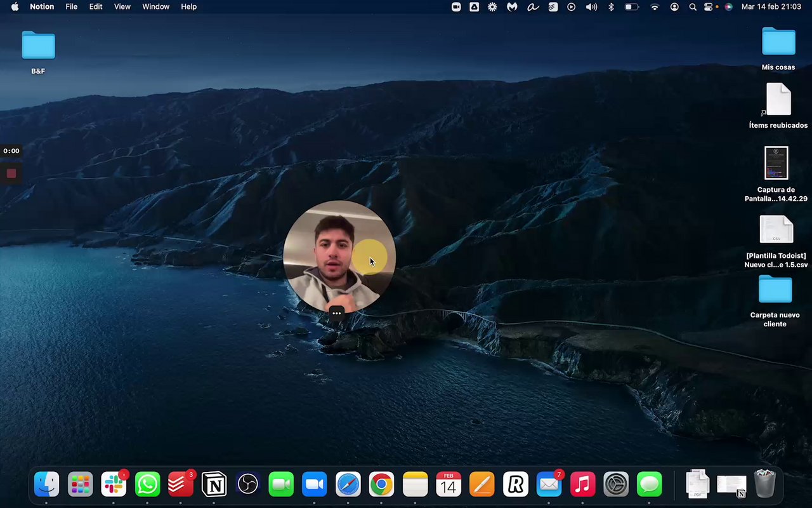
Task: Open WhatsApp from the dock
Action: pos(147,485)
